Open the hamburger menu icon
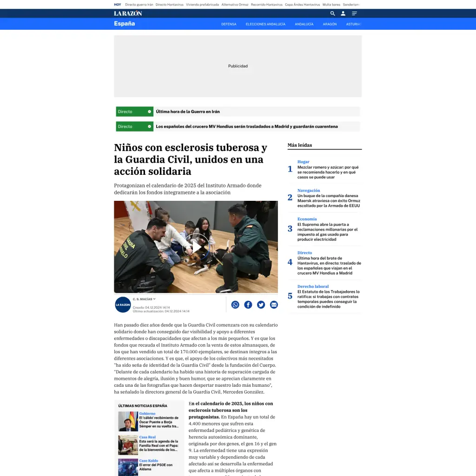476x476 pixels. 354,13
